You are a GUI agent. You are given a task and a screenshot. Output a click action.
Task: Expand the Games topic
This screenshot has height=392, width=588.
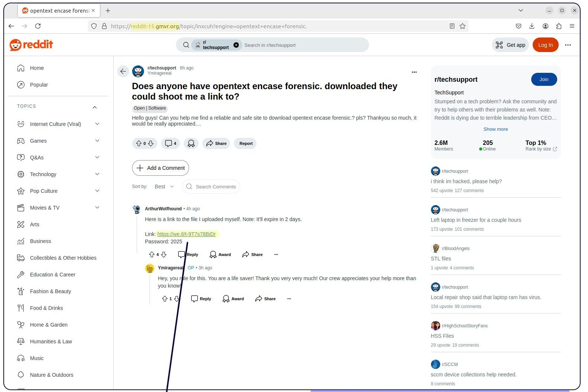coord(97,141)
